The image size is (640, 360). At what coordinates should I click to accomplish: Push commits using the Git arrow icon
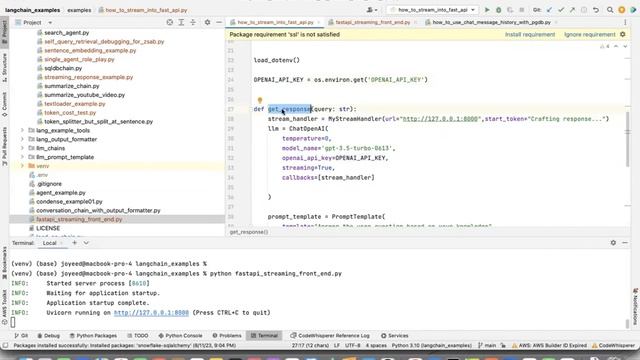point(573,10)
